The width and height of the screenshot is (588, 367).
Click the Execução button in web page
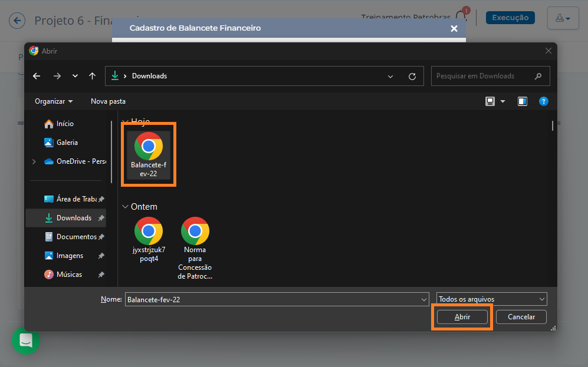(x=510, y=18)
